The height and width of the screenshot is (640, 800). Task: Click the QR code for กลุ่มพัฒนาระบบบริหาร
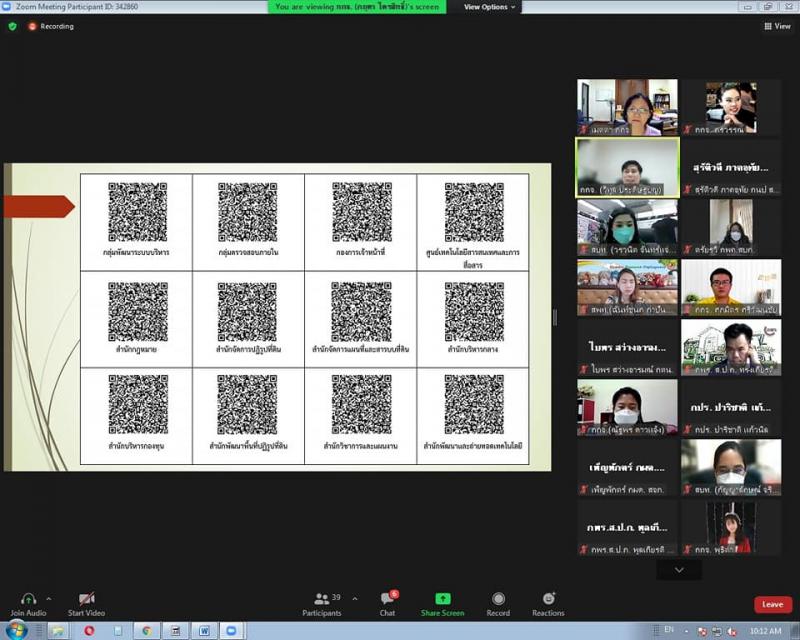137,212
